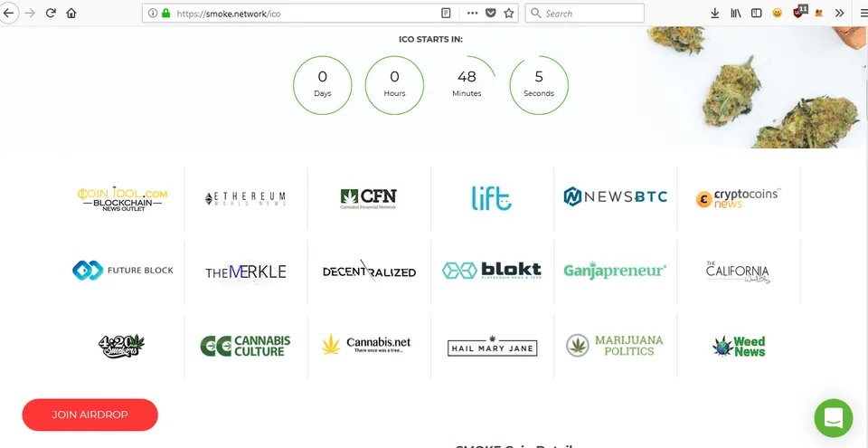868x448 pixels.
Task: Open the cryptocoins news logo
Action: (x=738, y=198)
